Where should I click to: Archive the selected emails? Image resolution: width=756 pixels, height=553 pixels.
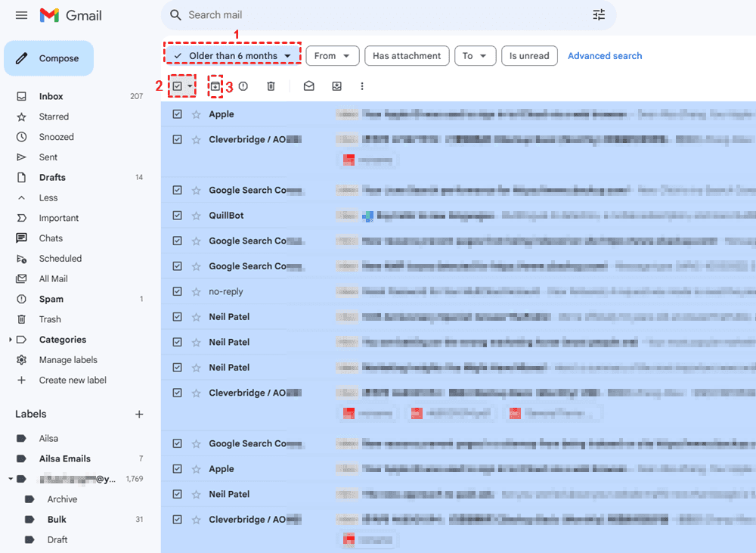[x=215, y=86]
